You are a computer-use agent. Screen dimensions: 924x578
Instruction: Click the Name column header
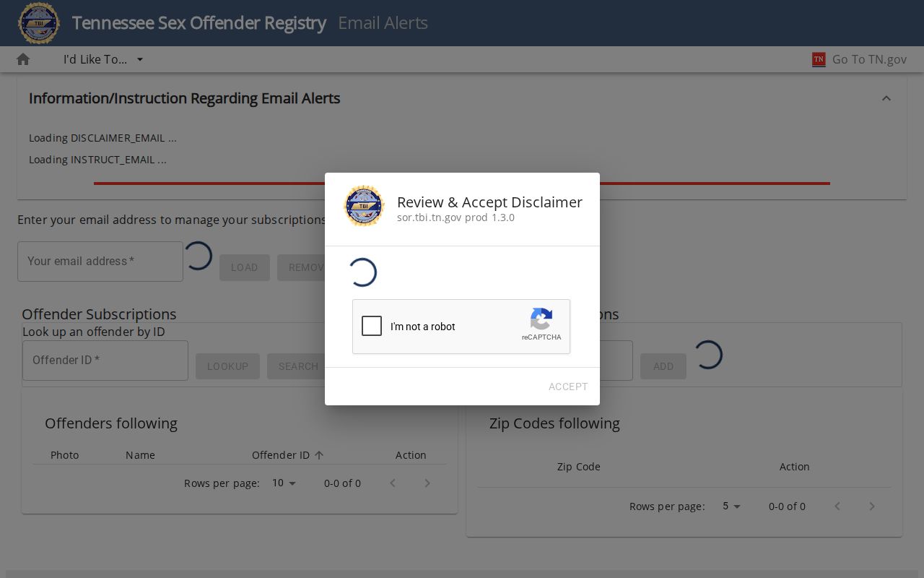pos(140,455)
